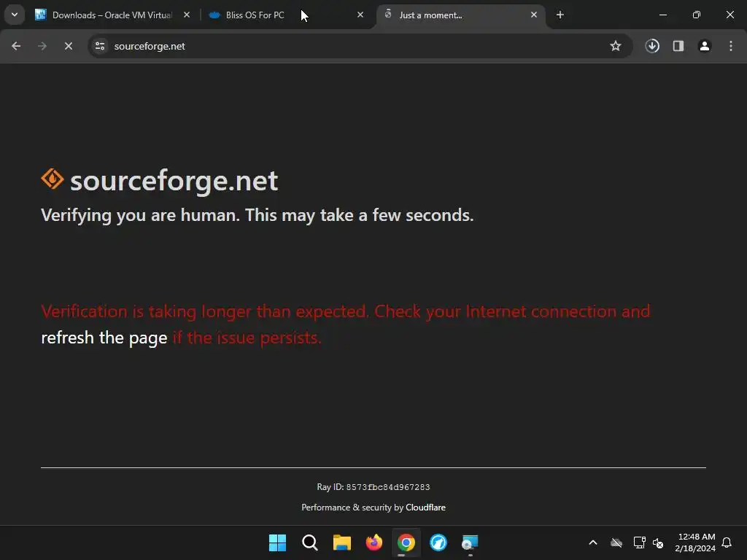This screenshot has height=560, width=747.
Task: Open Windows Search from taskbar
Action: pyautogui.click(x=309, y=542)
